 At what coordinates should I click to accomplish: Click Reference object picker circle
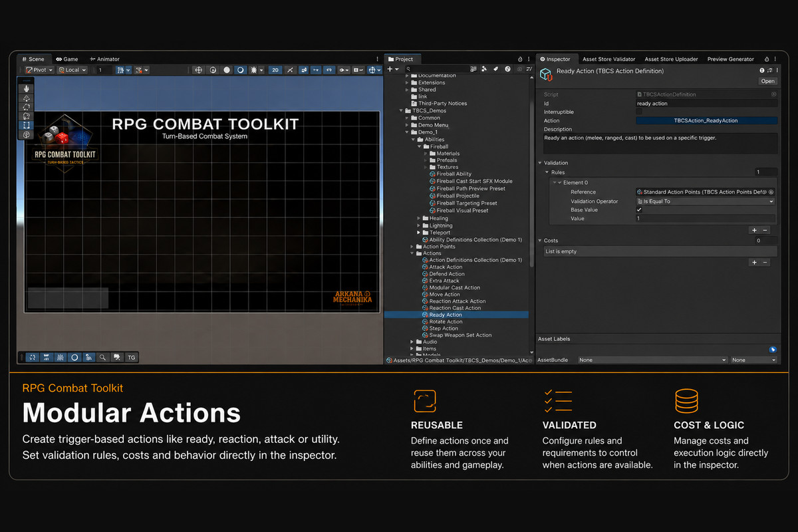tap(771, 192)
